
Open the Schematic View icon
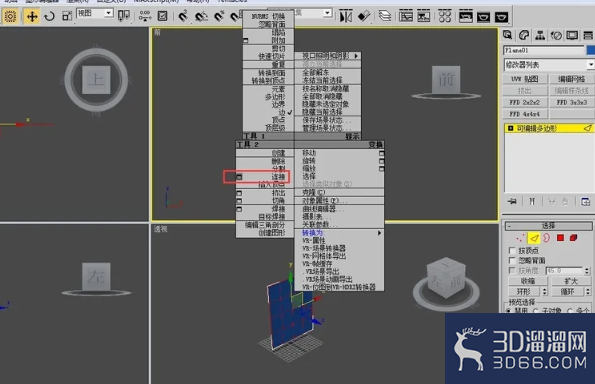(423, 16)
